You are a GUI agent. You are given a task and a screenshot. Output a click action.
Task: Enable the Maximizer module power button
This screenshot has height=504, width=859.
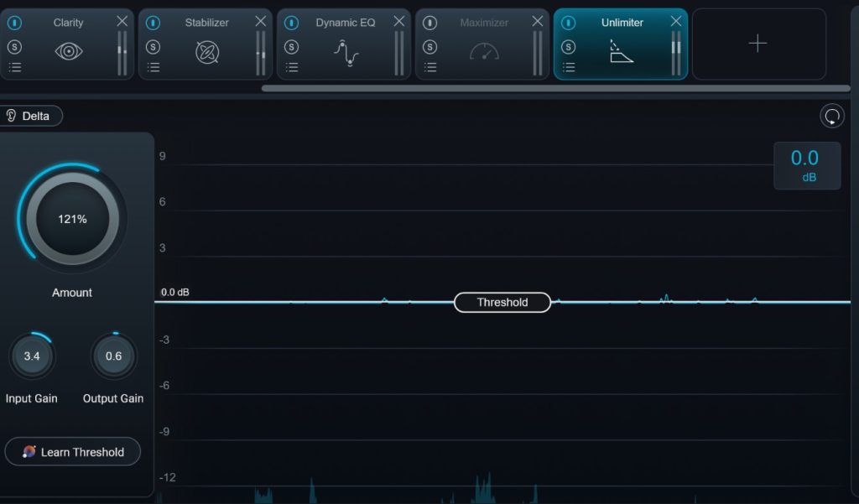point(430,23)
